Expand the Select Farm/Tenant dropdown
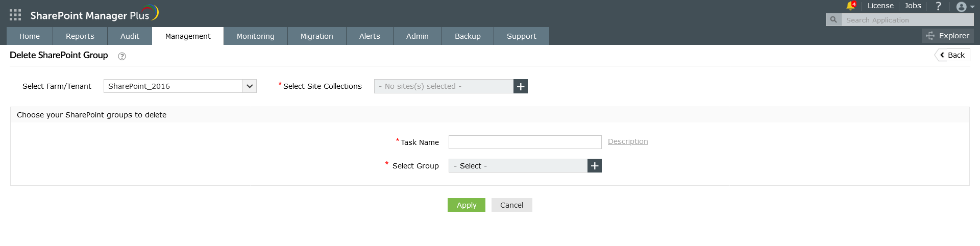The image size is (980, 246). pos(250,86)
